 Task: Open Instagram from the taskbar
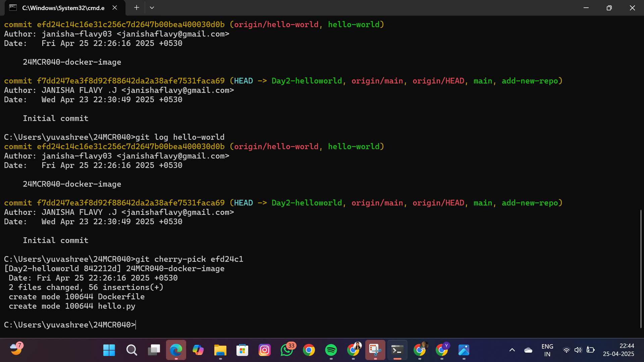(x=264, y=350)
